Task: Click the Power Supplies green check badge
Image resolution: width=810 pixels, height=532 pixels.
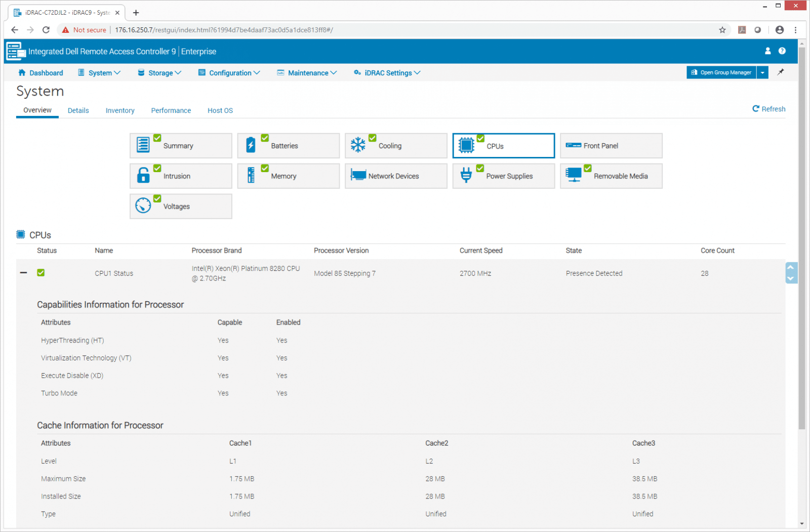Action: [x=480, y=168]
